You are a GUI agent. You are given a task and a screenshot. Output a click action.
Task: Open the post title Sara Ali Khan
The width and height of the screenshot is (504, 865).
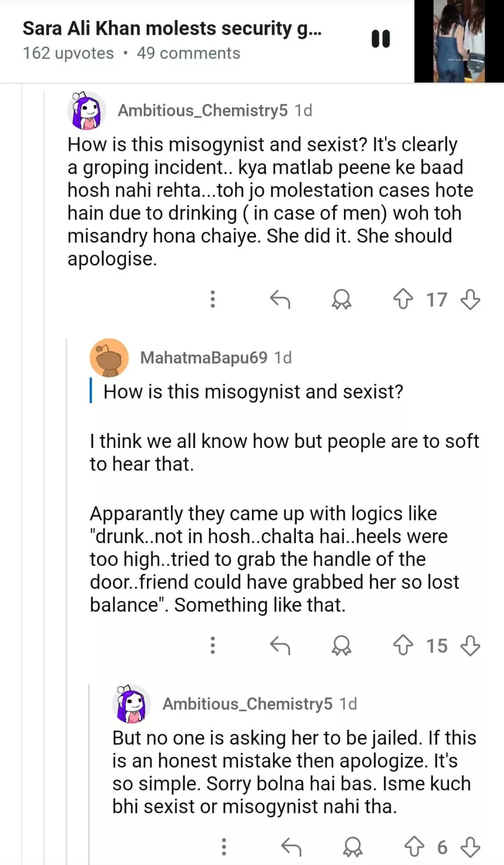click(x=172, y=28)
